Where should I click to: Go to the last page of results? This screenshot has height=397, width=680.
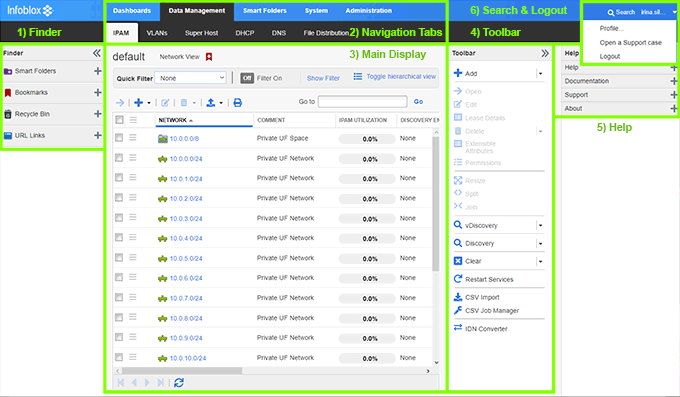point(160,382)
